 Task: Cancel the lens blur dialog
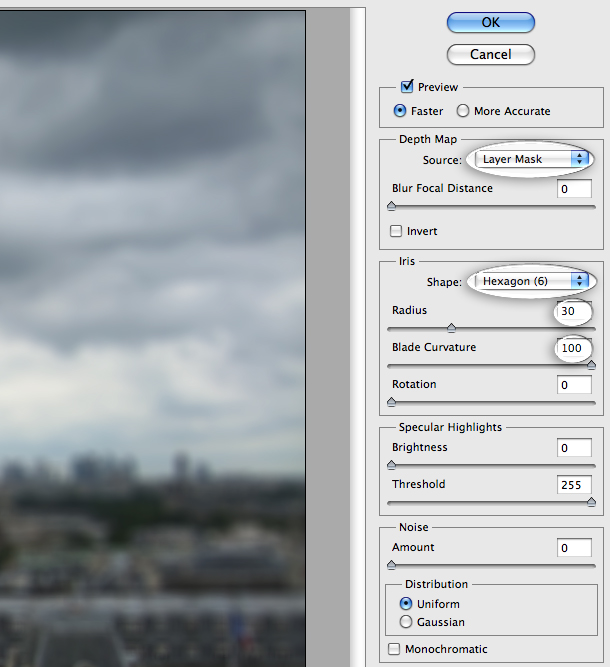(x=490, y=54)
